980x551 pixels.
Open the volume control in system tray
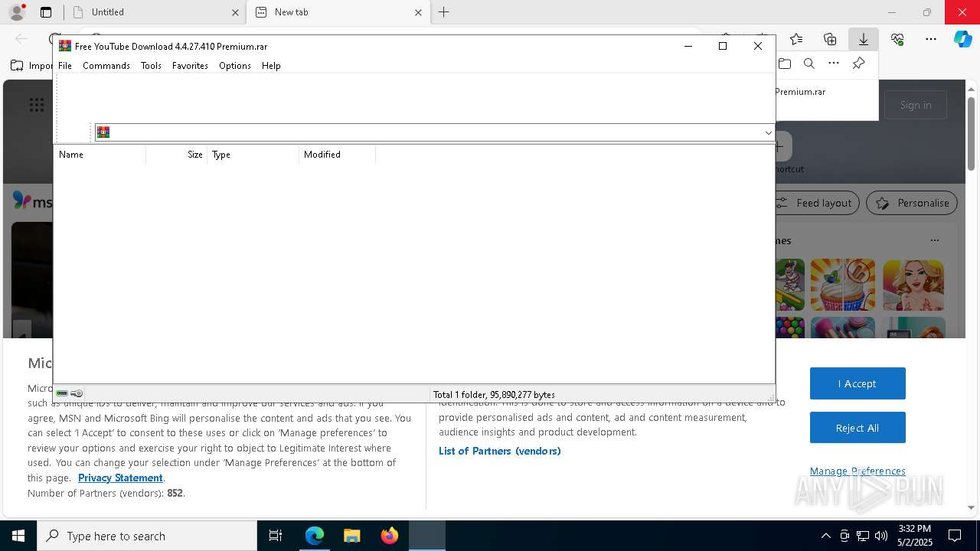pyautogui.click(x=881, y=536)
